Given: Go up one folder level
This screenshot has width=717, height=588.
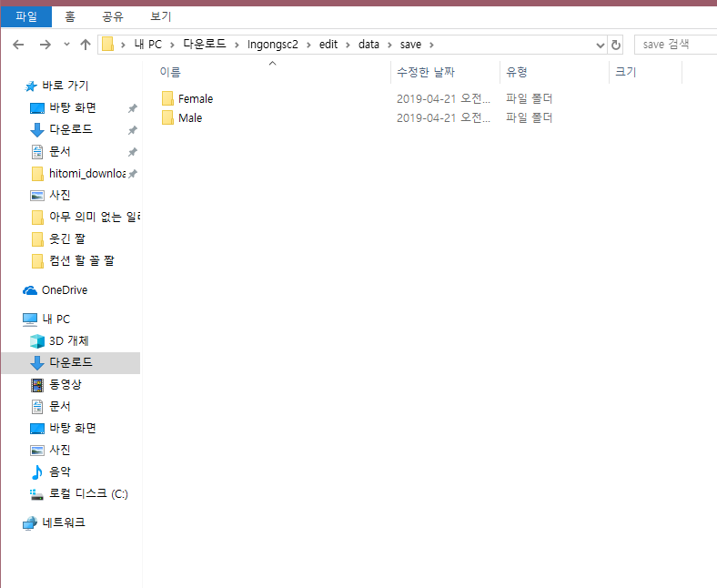Looking at the screenshot, I should [86, 45].
